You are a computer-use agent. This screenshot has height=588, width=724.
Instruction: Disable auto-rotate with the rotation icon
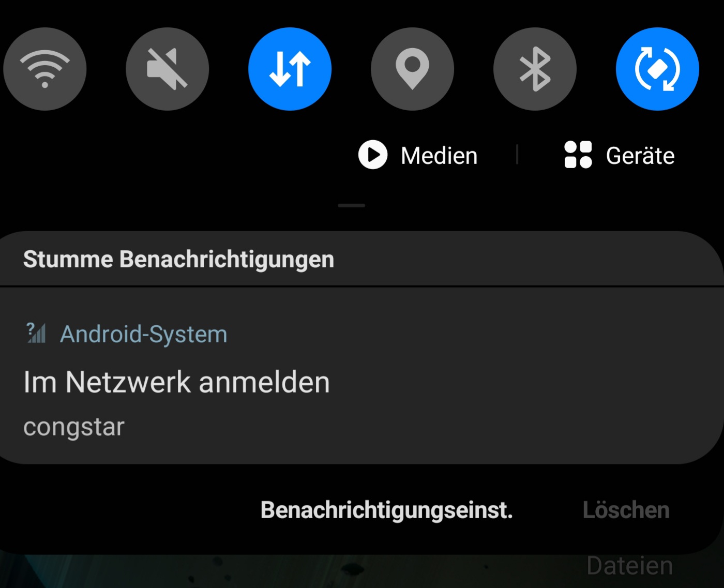click(x=657, y=69)
